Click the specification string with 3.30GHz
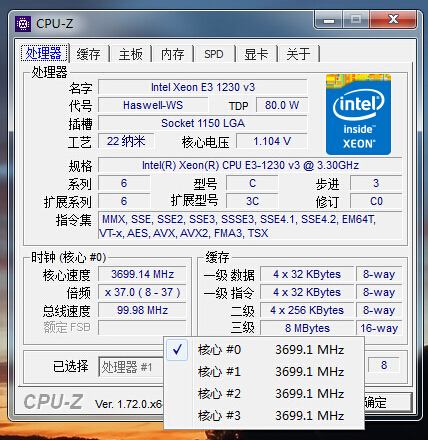 [x=250, y=165]
